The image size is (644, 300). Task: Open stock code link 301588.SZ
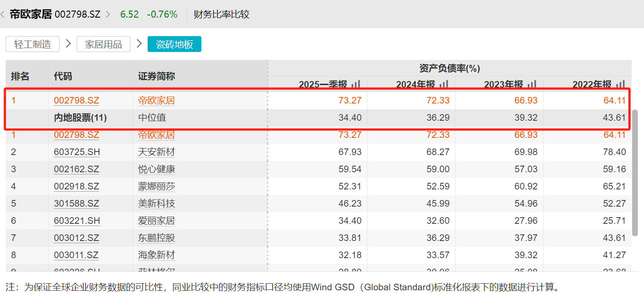(x=76, y=204)
